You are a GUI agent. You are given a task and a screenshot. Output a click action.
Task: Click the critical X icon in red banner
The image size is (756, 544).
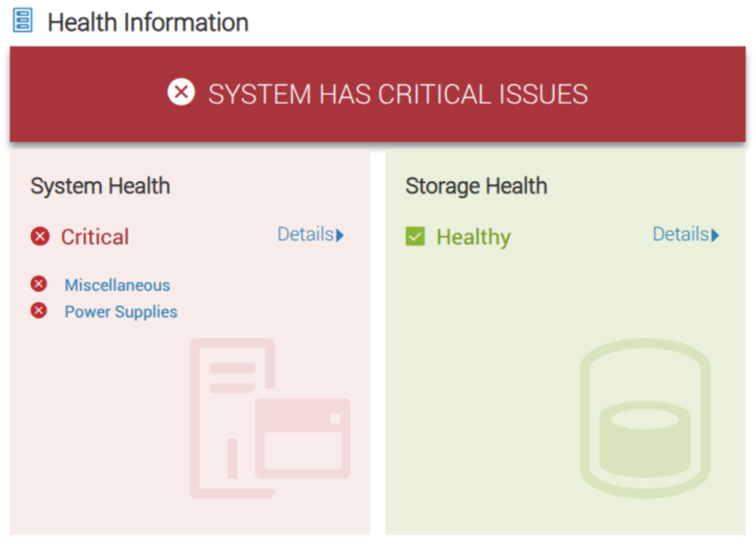tap(182, 92)
